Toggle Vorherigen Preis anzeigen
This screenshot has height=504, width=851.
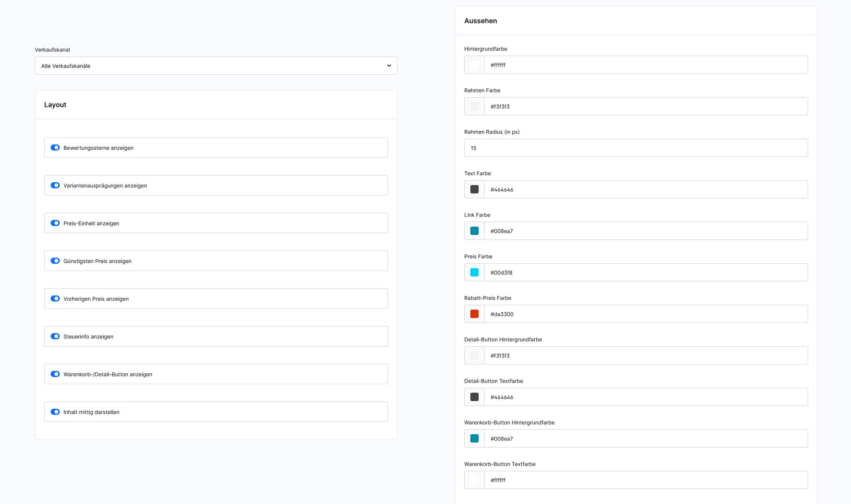coord(55,298)
